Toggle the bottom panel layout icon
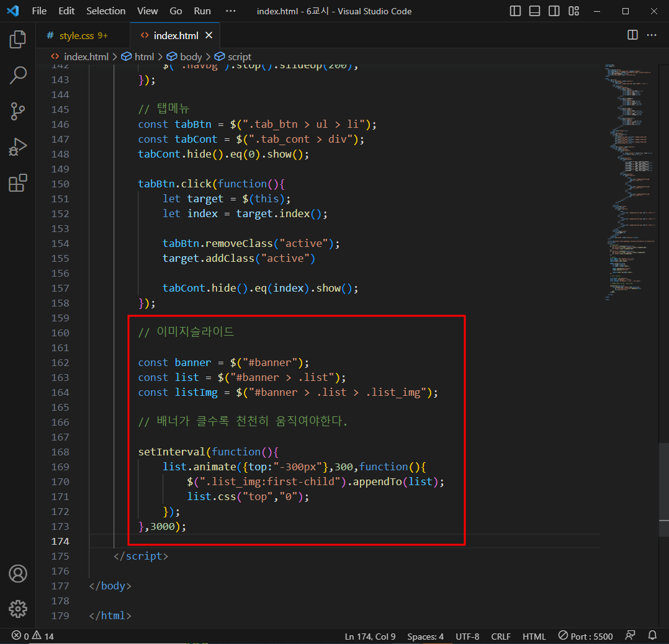Screen dimensions: 669x644 point(534,11)
